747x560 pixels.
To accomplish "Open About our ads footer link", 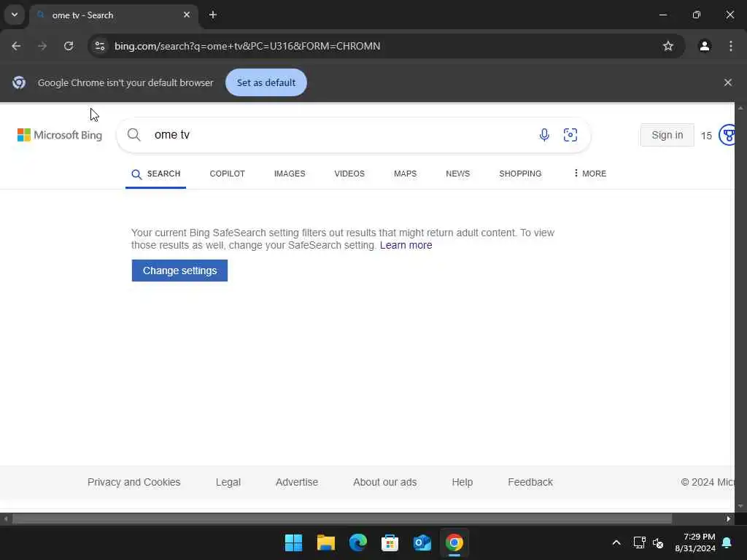I will [385, 482].
